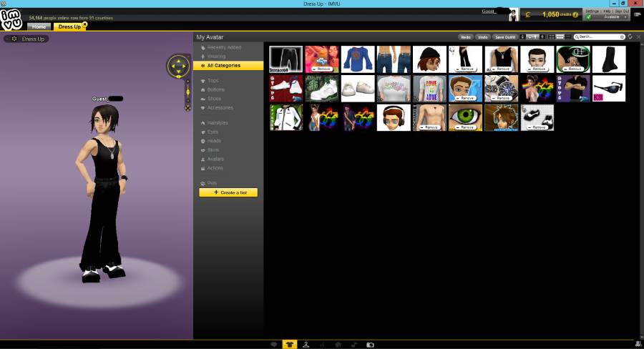Screen dimensions: 644x349
Task: Switch to large thumbnail view
Action: coord(552,37)
